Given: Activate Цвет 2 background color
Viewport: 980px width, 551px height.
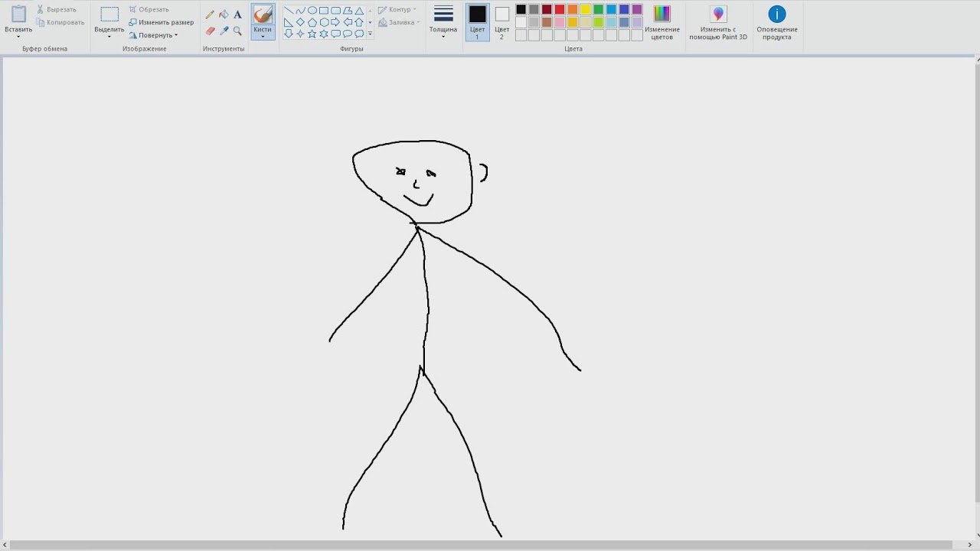Looking at the screenshot, I should pyautogui.click(x=502, y=22).
